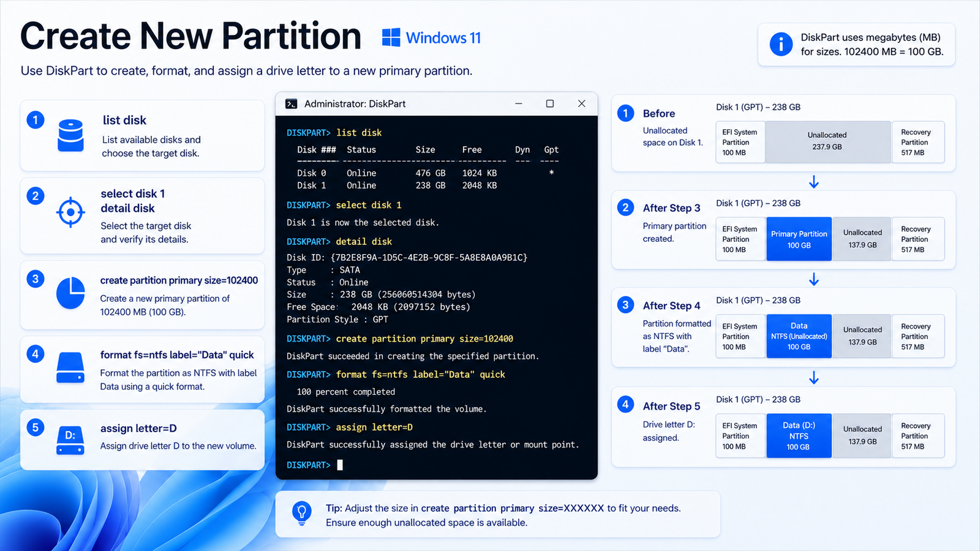Click 'Disk 1 is now the selected disk.'

pyautogui.click(x=363, y=223)
